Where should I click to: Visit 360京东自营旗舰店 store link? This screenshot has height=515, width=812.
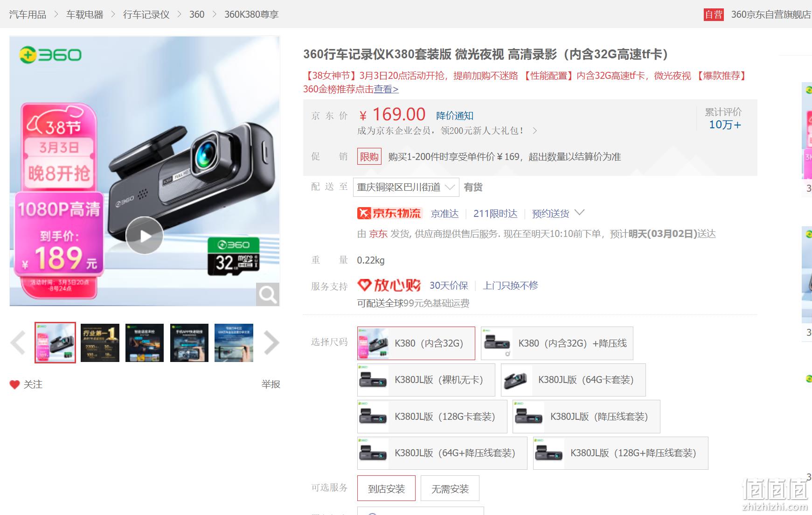click(771, 14)
